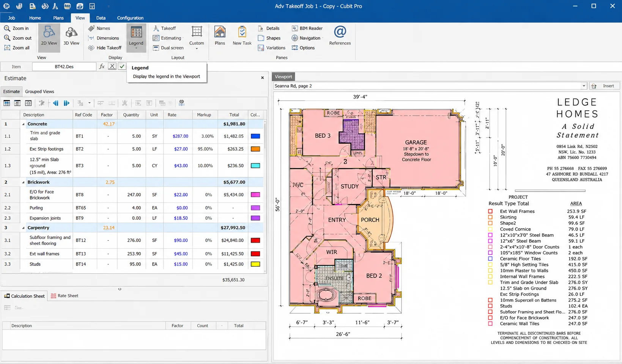Launch the BIM Reader pane
The height and width of the screenshot is (364, 622).
point(307,28)
